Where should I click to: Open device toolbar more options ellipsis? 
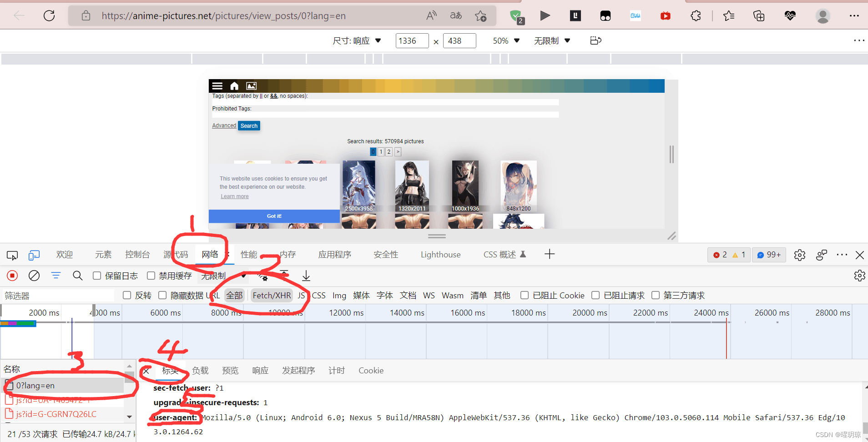pyautogui.click(x=859, y=40)
